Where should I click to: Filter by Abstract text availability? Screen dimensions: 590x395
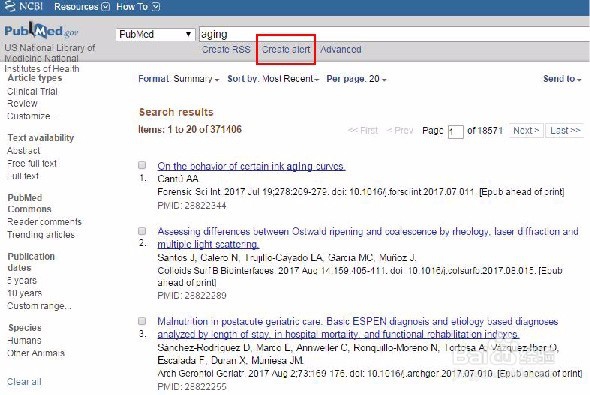point(23,150)
